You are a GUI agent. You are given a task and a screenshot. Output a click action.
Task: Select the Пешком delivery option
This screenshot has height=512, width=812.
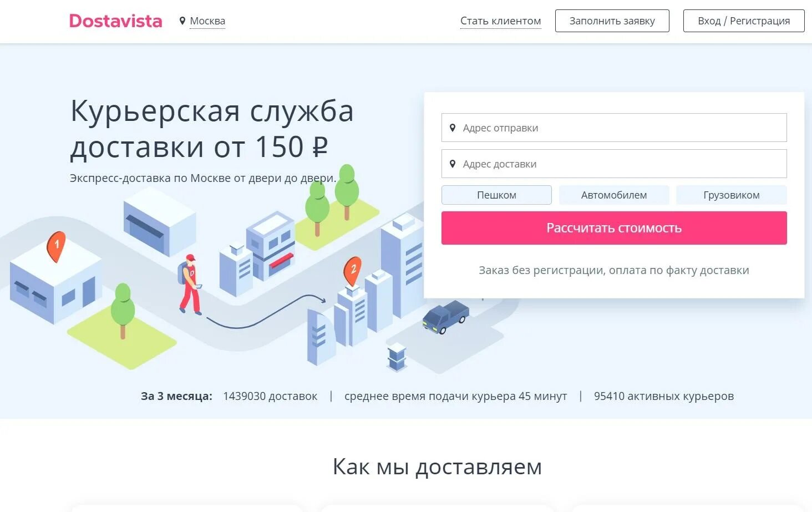pyautogui.click(x=496, y=195)
